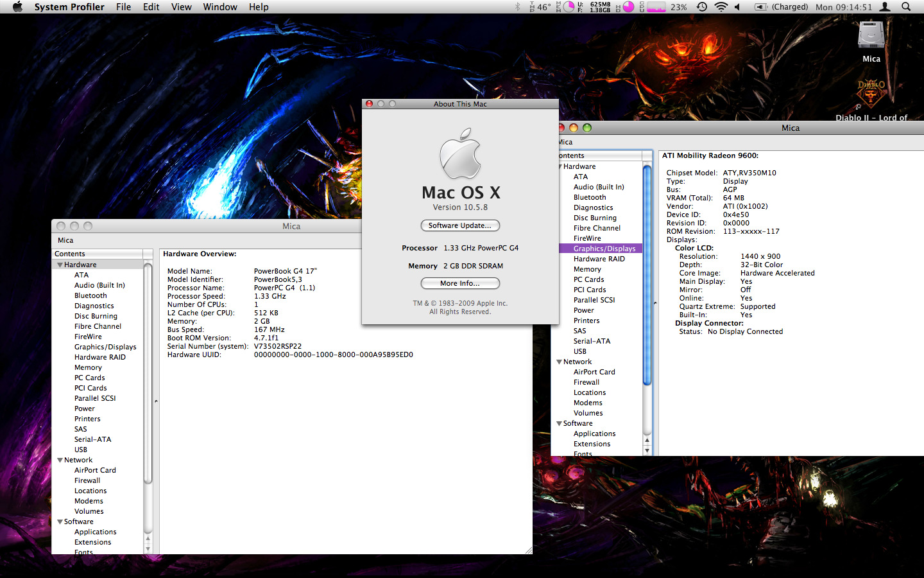Screen dimensions: 924x578
Task: Collapse Software triangle in Hardware Overview window
Action: 60,521
